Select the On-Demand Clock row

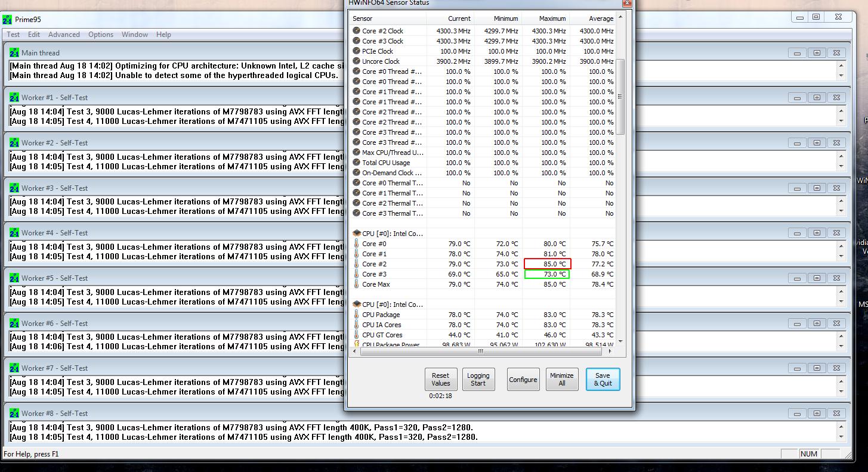(x=482, y=173)
